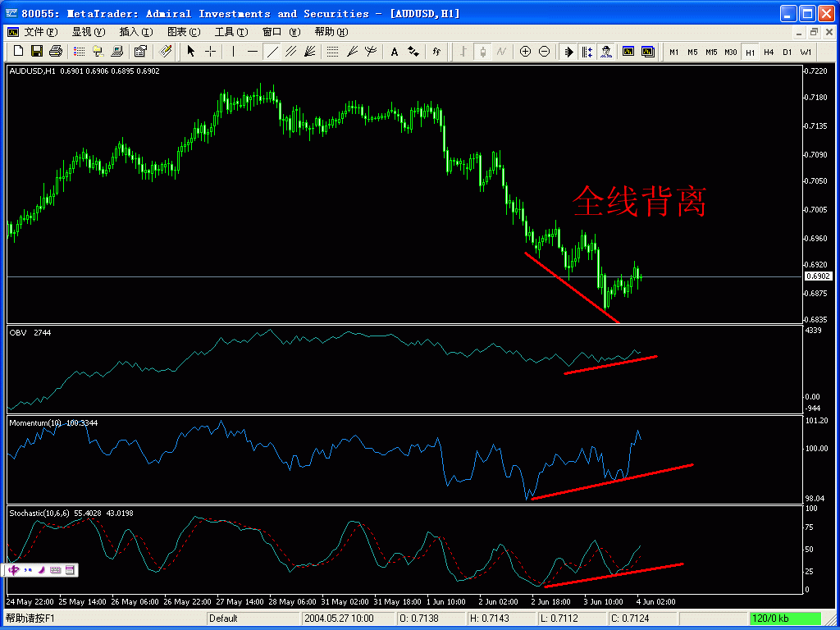
Task: Select the Vertical Line drawing tool
Action: click(x=233, y=52)
